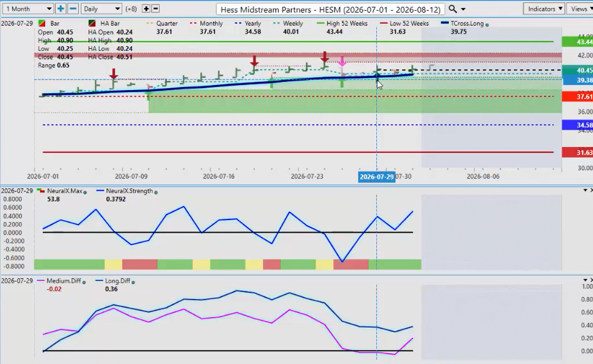Click the Hess Midstream Partners symbol field
Viewport: 593px width, 364px height.
click(x=331, y=9)
